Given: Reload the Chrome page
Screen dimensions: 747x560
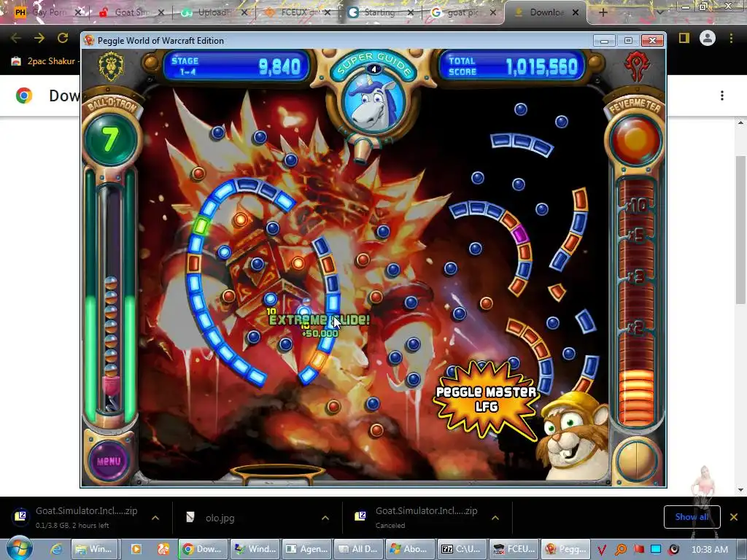Looking at the screenshot, I should tap(63, 38).
